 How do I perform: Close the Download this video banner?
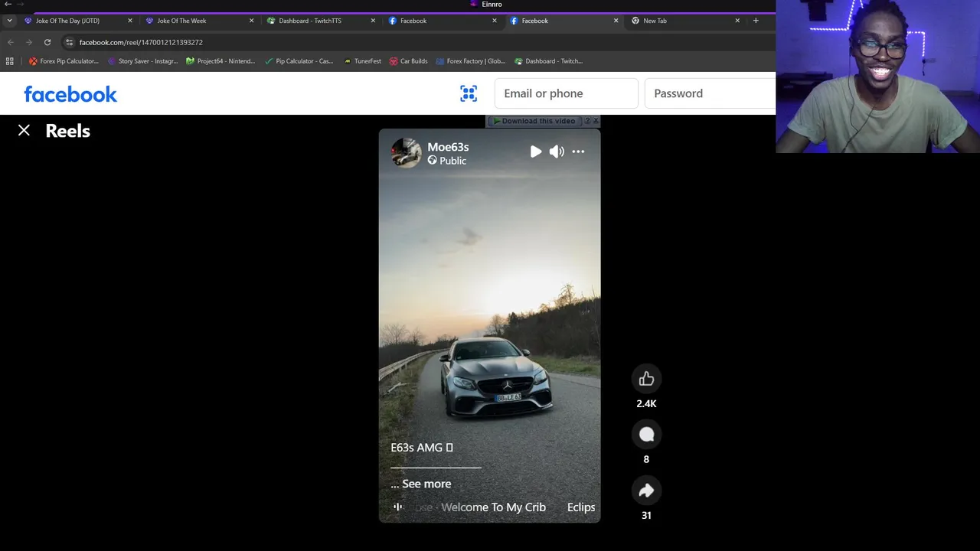pos(596,120)
